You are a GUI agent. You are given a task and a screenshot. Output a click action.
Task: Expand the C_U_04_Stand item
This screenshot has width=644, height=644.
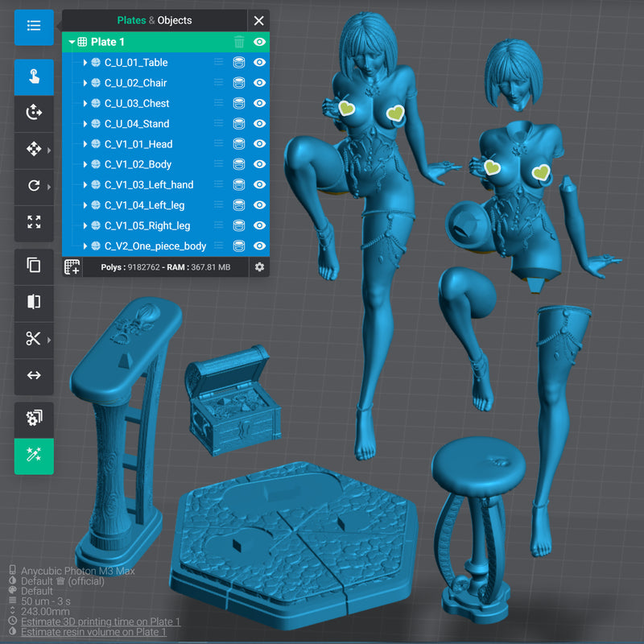pyautogui.click(x=85, y=124)
